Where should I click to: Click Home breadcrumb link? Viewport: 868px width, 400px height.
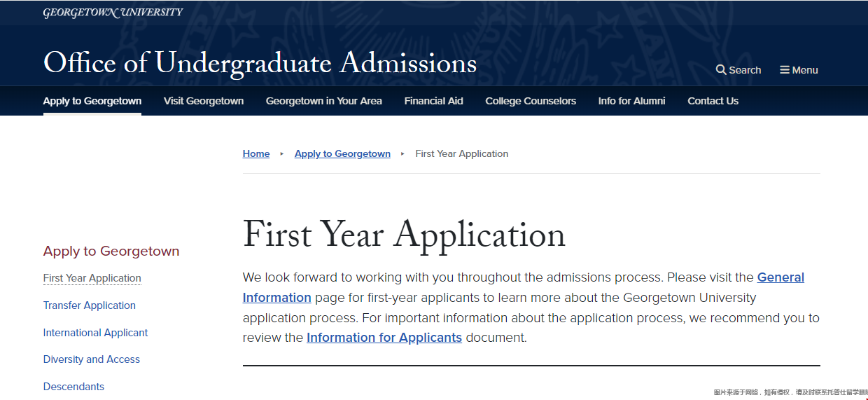(256, 153)
